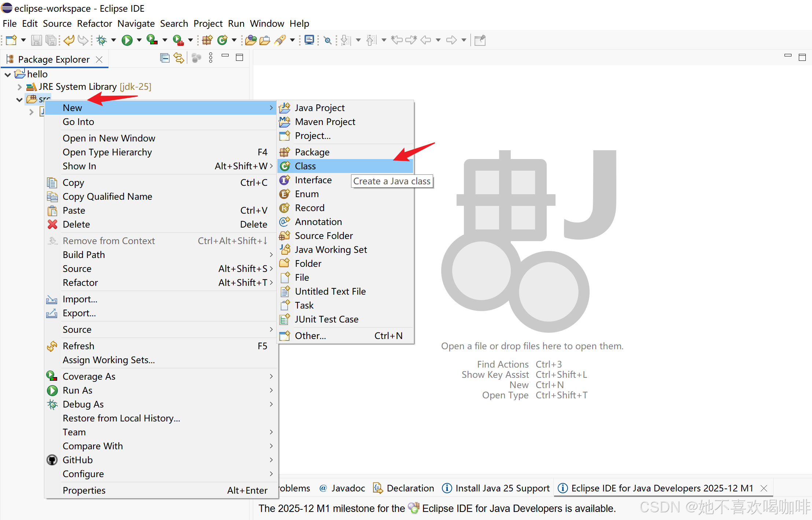
Task: Click the Coverage toolbar icon
Action: [152, 40]
